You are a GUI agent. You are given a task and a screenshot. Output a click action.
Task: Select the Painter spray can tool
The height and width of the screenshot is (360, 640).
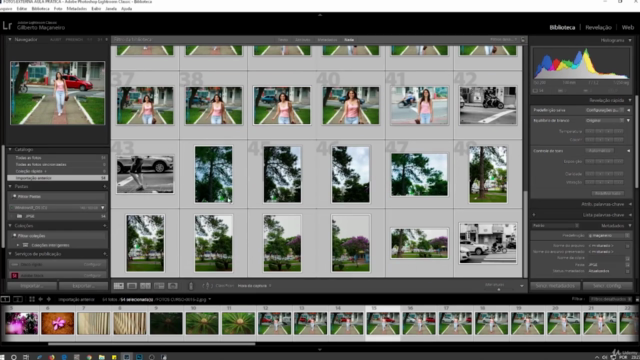[x=191, y=286]
